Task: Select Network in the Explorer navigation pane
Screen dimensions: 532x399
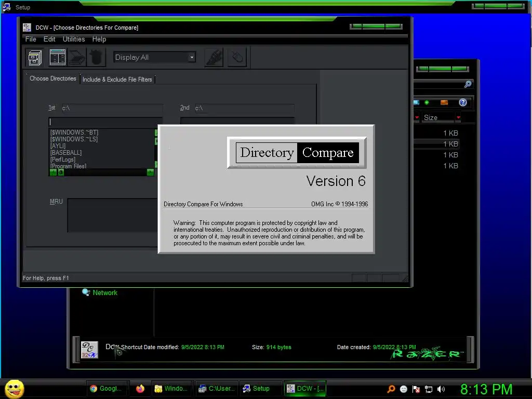Action: coord(105,293)
